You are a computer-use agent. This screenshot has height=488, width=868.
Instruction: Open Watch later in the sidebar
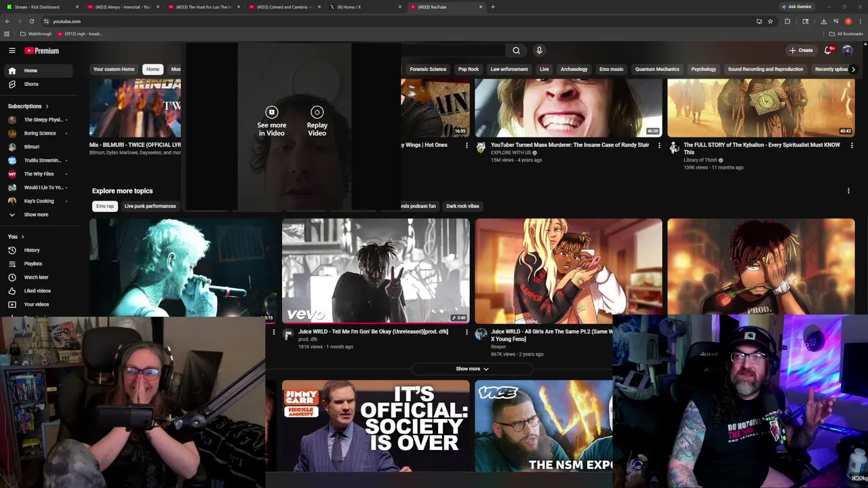pyautogui.click(x=39, y=277)
